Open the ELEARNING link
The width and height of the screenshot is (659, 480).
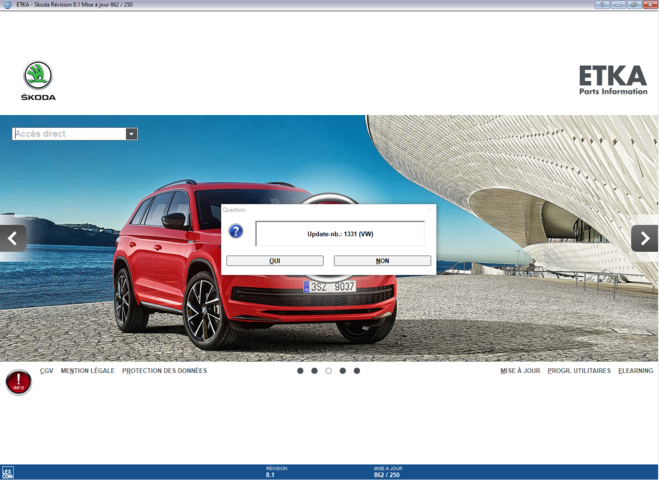tap(635, 371)
